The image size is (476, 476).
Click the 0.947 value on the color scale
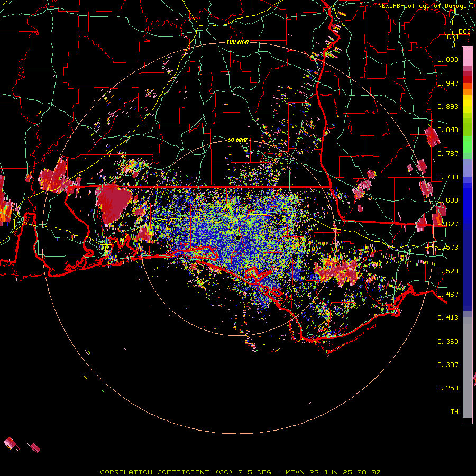pyautogui.click(x=448, y=83)
